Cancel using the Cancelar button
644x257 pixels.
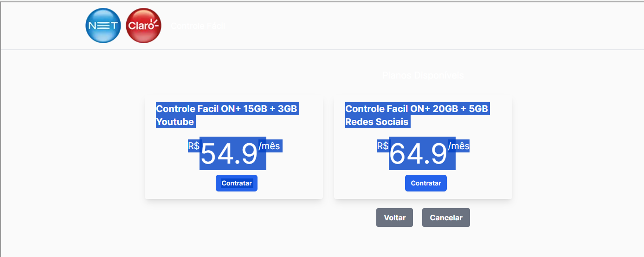(x=446, y=217)
